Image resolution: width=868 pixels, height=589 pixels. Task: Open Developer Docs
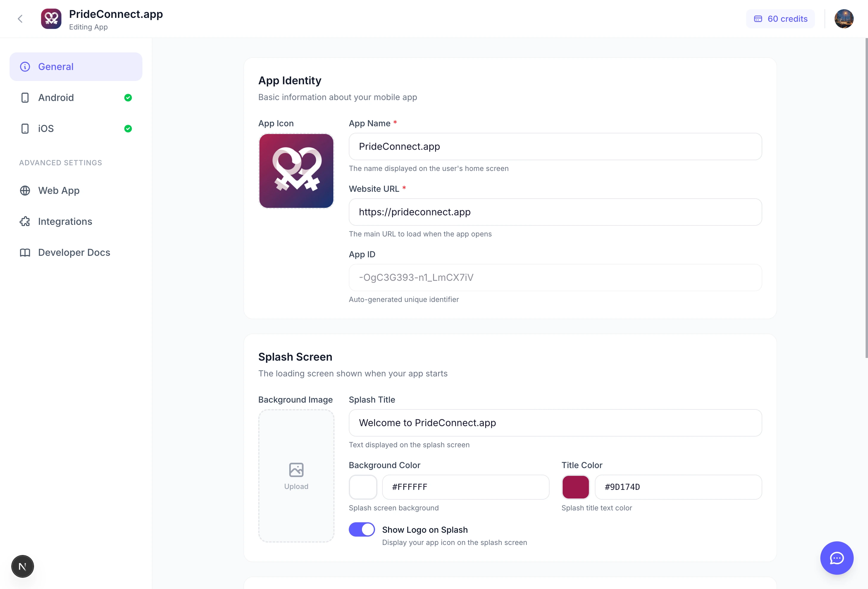[x=74, y=252]
